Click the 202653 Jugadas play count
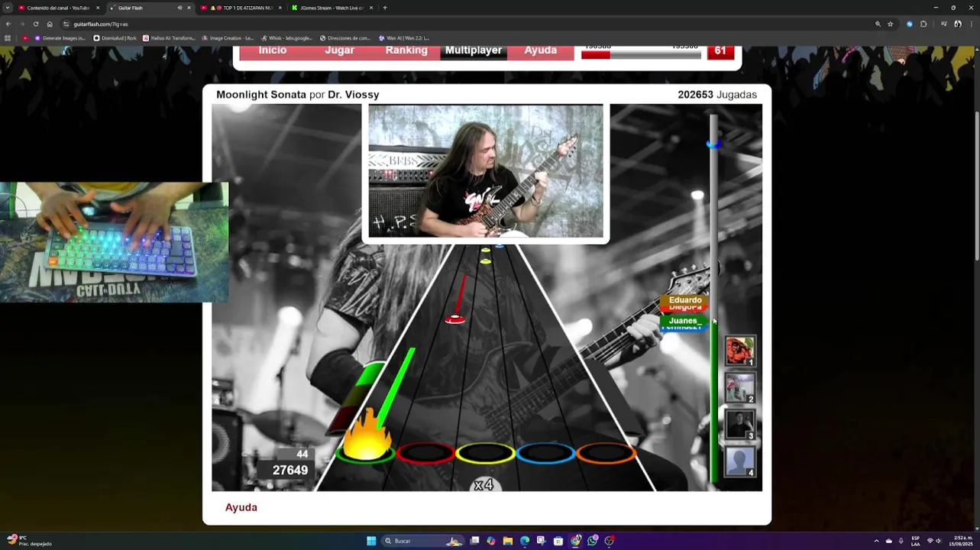The width and height of the screenshot is (980, 550). click(x=717, y=95)
